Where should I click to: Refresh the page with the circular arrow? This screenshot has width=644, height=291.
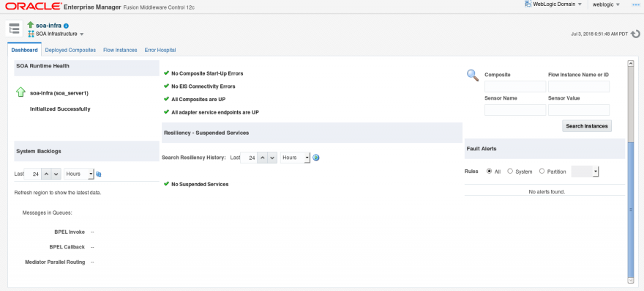tap(635, 34)
